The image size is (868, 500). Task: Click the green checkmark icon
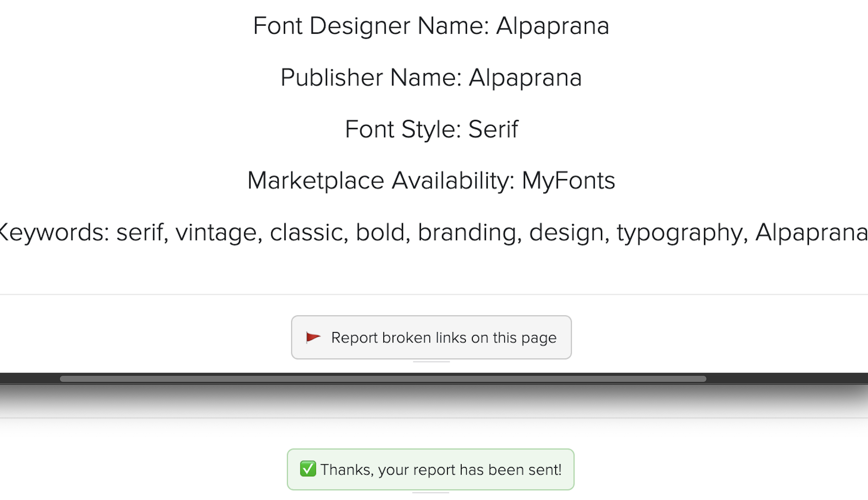coord(308,469)
